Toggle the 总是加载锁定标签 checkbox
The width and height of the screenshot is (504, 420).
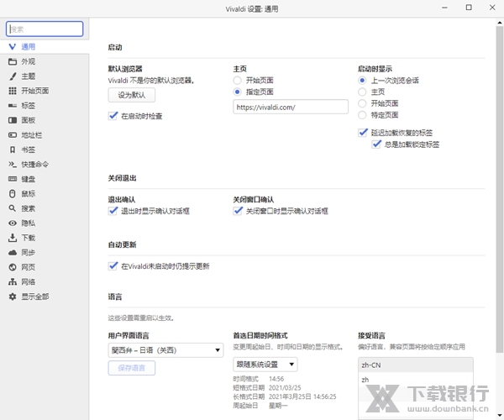(x=376, y=144)
